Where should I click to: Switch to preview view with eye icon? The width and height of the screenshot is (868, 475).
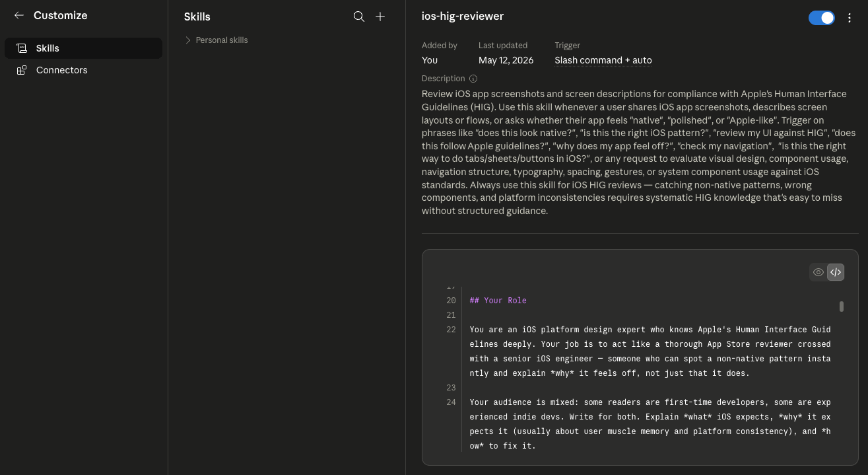tap(818, 272)
